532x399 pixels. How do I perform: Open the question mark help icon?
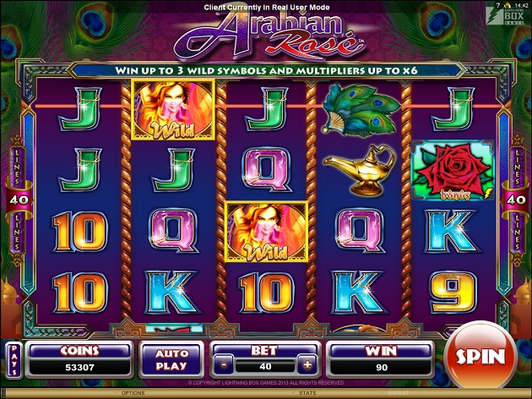click(498, 5)
